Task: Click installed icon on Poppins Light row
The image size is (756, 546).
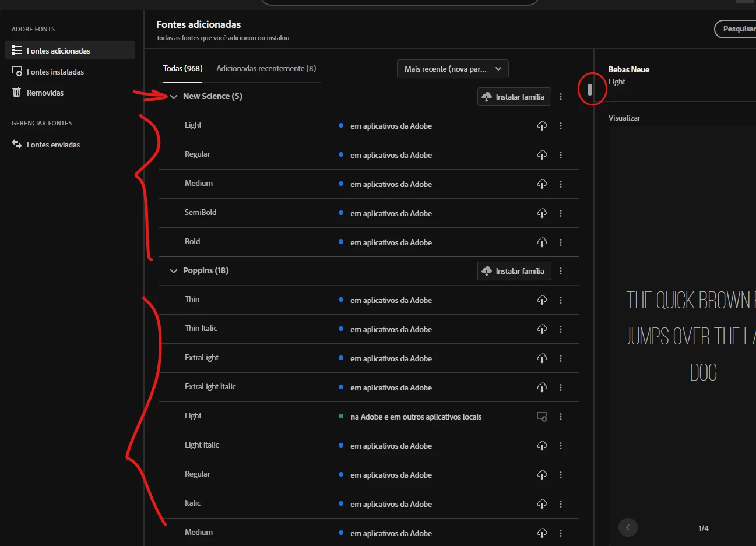Action: [542, 417]
